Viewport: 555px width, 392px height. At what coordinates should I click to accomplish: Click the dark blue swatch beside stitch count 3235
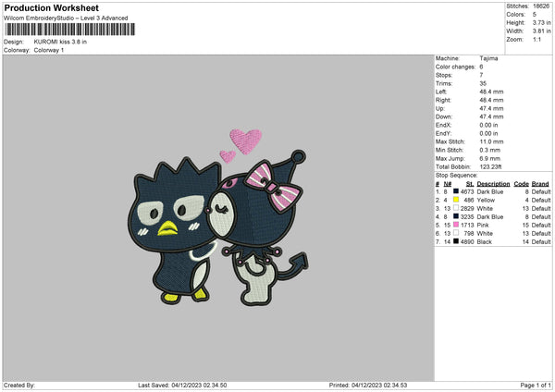tap(456, 216)
